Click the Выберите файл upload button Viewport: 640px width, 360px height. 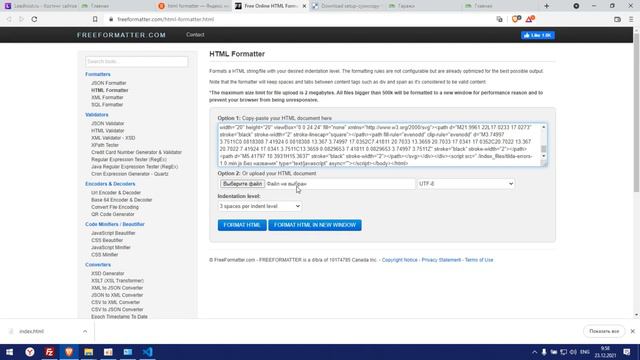(242, 184)
